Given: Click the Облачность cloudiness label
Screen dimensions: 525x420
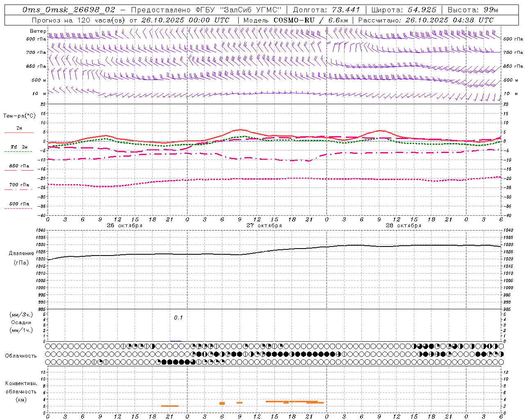Looking at the screenshot, I should (x=21, y=356).
